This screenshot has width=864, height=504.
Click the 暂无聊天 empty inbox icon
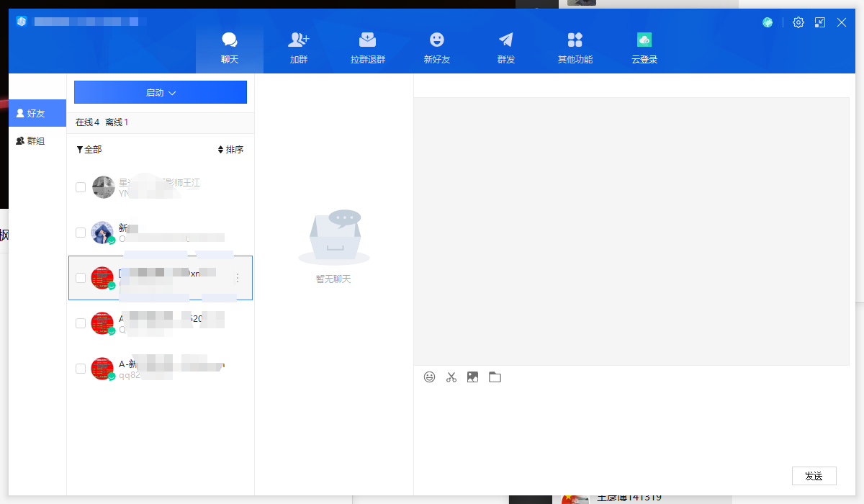click(x=334, y=238)
